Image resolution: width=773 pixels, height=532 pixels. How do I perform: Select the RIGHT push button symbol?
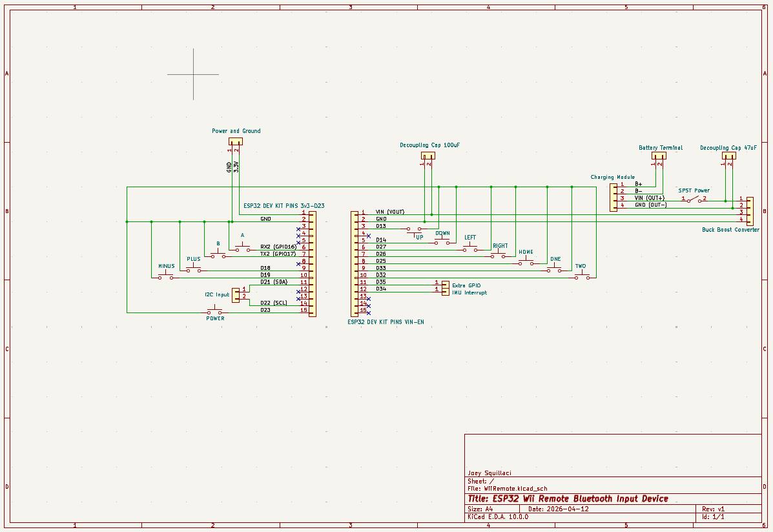click(x=499, y=255)
